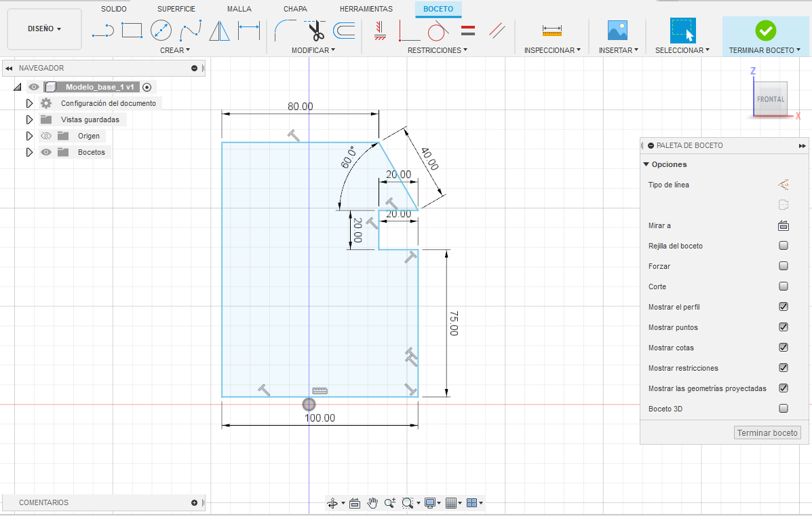Open the INSERTAR dropdown menu
The image size is (812, 516).
tap(619, 50)
